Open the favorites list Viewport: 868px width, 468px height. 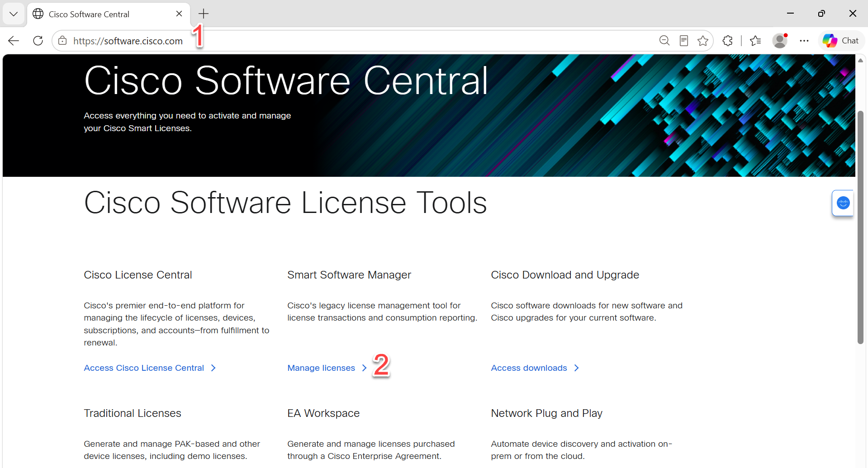tap(755, 41)
